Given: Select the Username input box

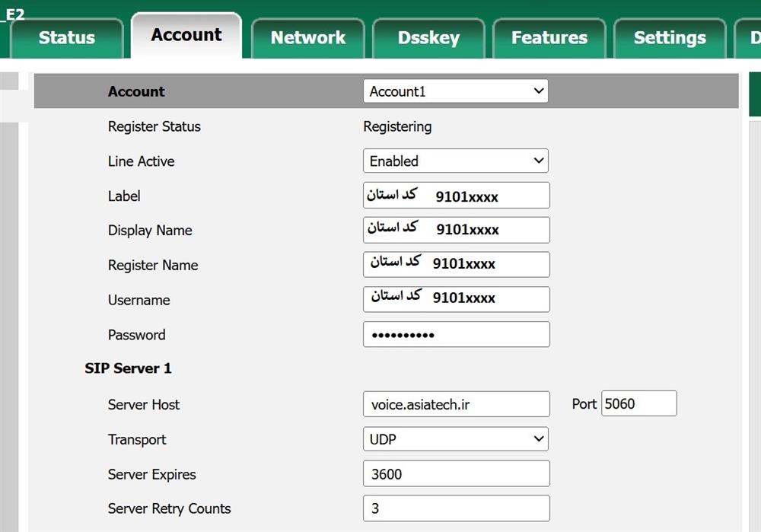Looking at the screenshot, I should (456, 299).
